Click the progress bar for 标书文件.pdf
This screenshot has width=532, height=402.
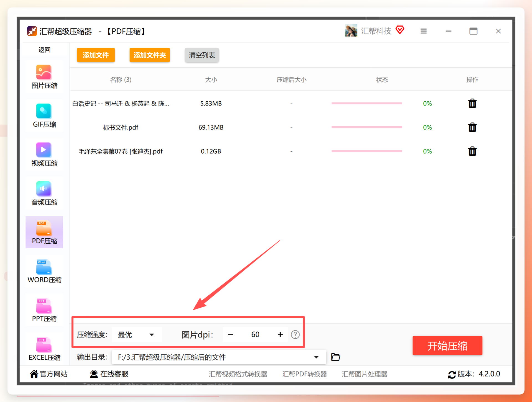367,127
